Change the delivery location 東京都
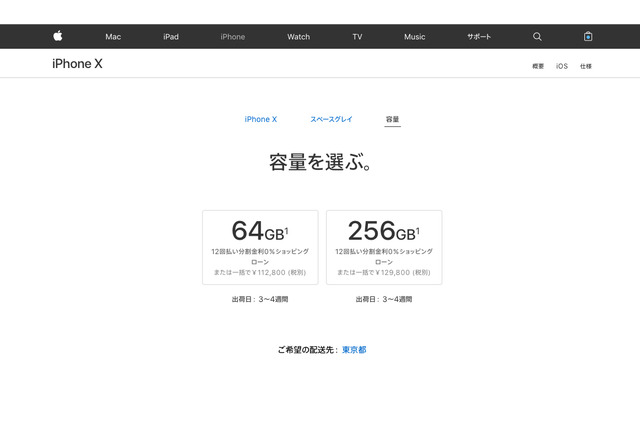 (354, 350)
